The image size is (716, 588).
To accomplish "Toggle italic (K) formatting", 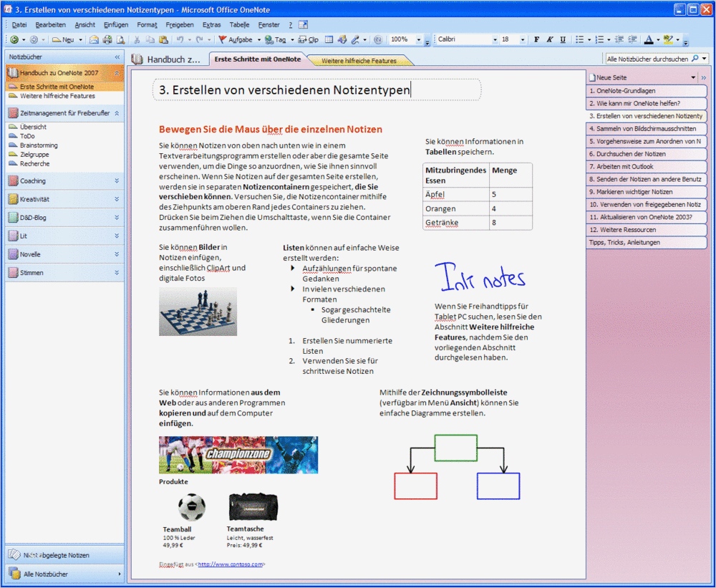I will click(x=549, y=39).
